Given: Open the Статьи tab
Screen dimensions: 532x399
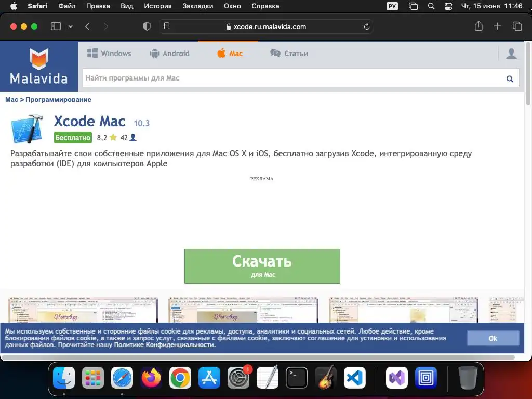Looking at the screenshot, I should [289, 54].
